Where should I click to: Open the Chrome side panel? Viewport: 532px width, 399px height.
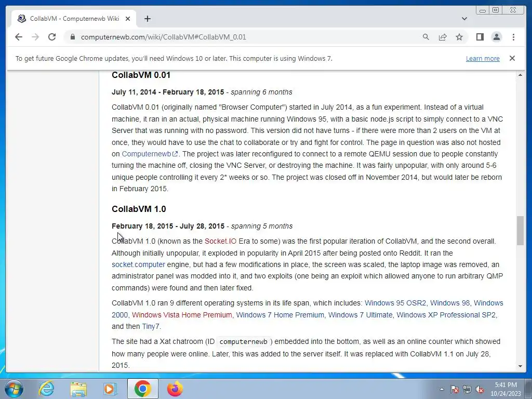[480, 37]
